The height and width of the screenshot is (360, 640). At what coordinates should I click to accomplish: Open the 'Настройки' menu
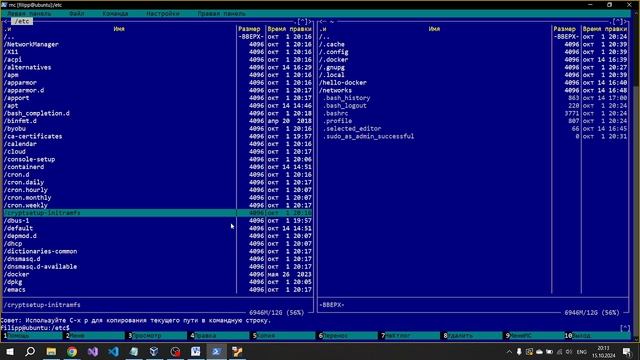click(x=163, y=13)
